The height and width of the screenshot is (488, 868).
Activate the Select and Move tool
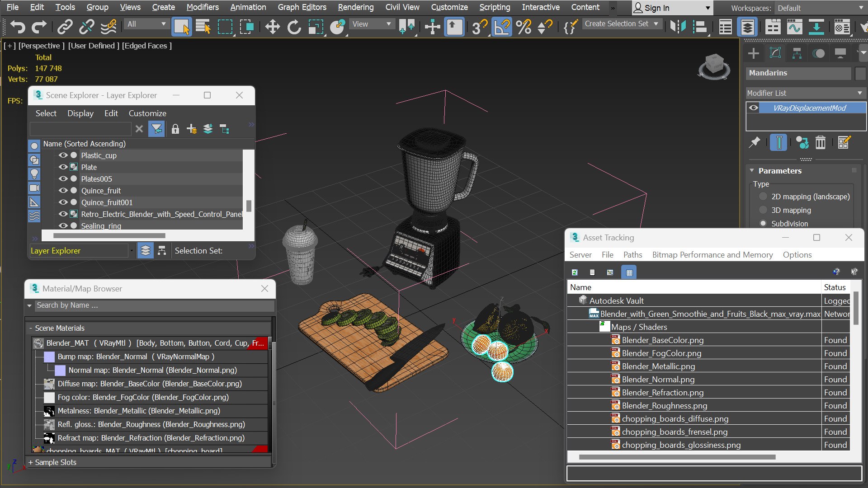pos(272,27)
